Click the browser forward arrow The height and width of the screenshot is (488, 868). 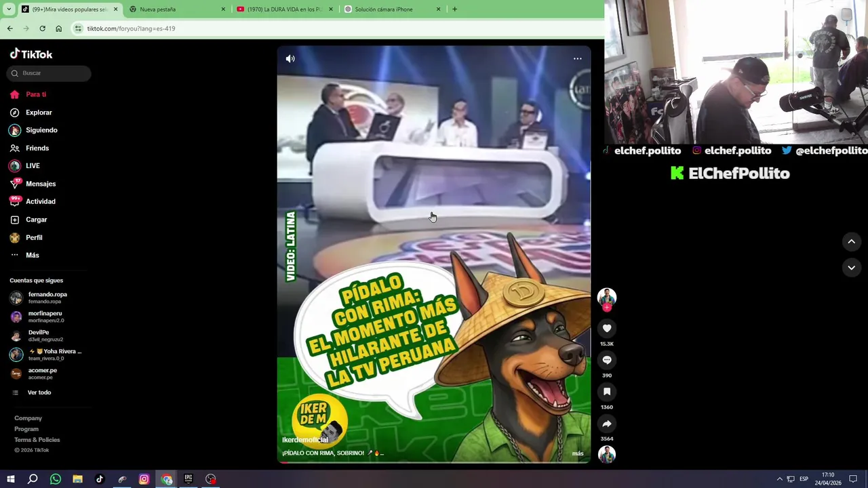[26, 28]
